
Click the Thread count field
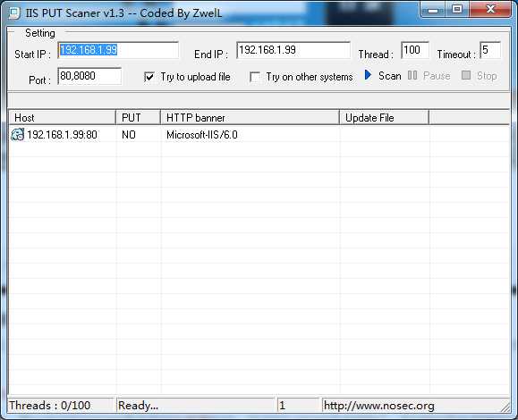coord(415,50)
